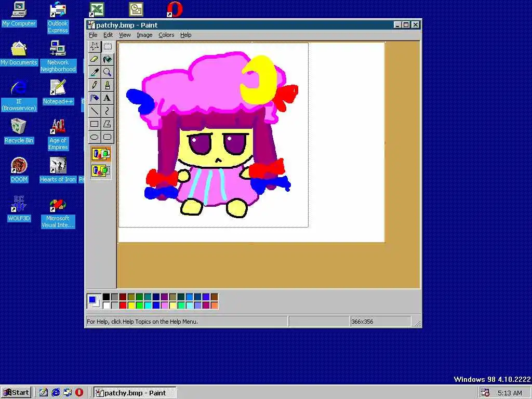Image resolution: width=532 pixels, height=399 pixels.
Task: Choose the Eraser tool
Action: (95, 59)
